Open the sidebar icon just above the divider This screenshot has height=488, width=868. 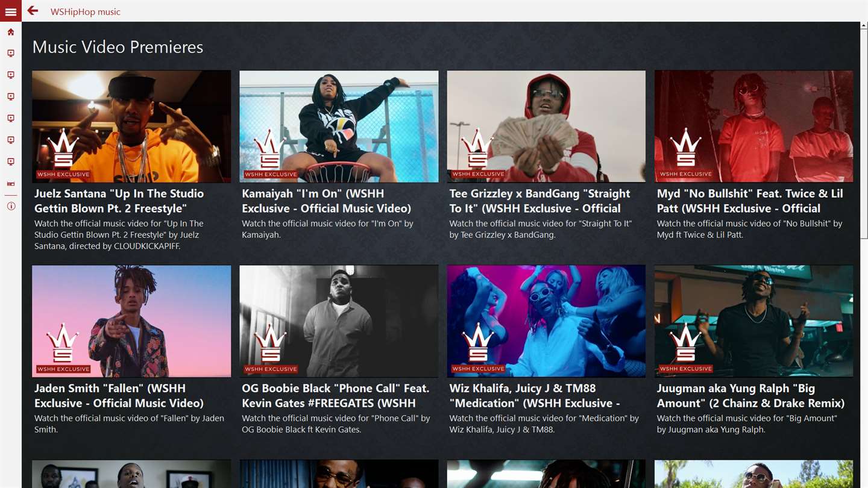[11, 184]
